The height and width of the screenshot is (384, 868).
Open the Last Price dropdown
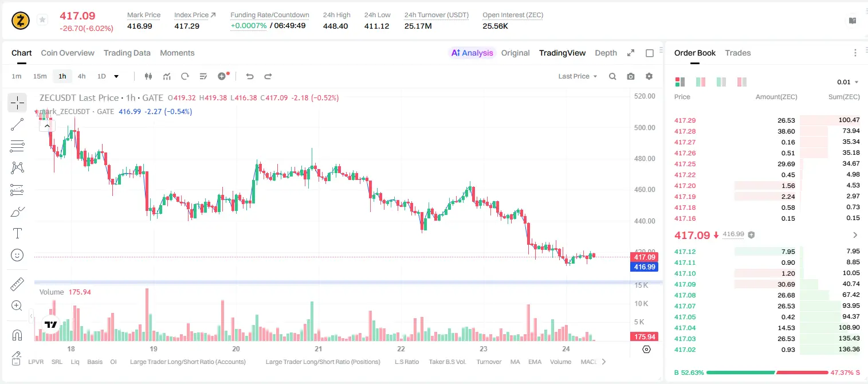578,76
